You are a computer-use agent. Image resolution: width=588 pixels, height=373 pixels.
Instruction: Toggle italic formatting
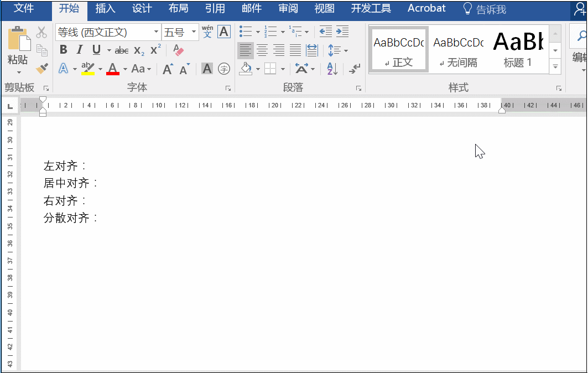pos(80,50)
